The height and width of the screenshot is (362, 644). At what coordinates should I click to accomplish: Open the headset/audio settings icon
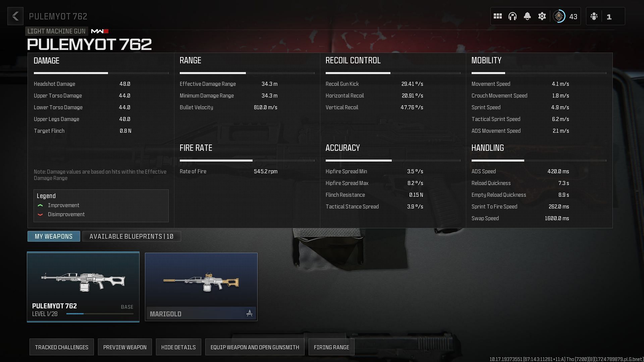coord(513,16)
